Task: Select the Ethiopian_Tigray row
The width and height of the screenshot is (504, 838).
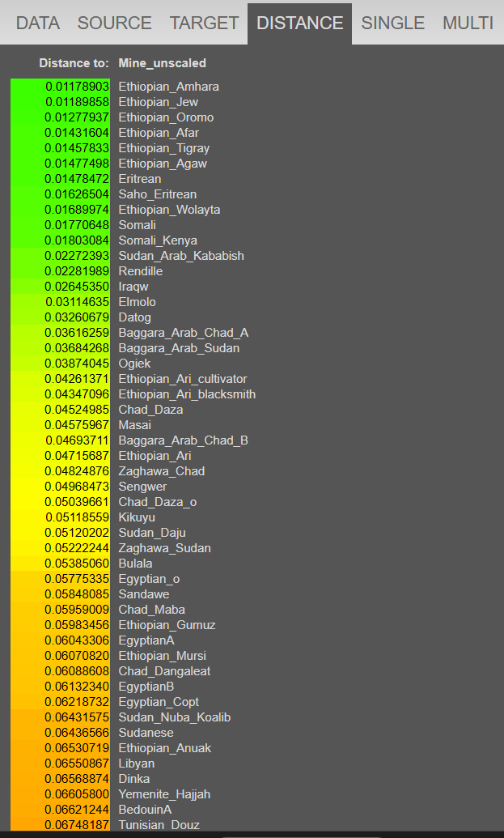Action: (x=164, y=148)
